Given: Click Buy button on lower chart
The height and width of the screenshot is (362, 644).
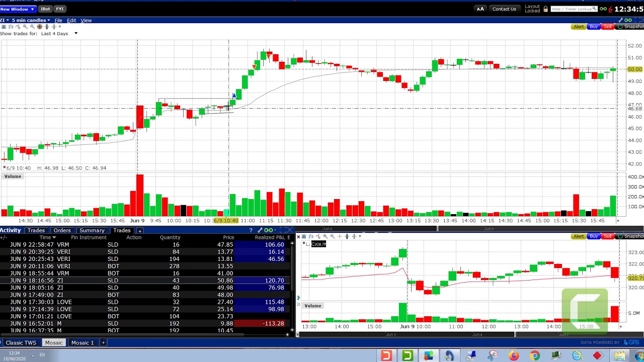Looking at the screenshot, I should (x=594, y=236).
